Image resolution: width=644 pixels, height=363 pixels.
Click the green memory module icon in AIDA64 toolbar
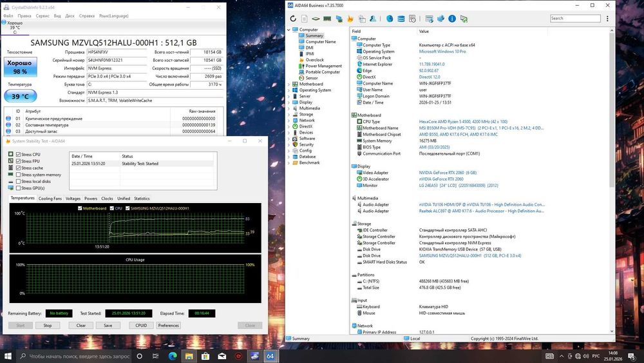327,19
